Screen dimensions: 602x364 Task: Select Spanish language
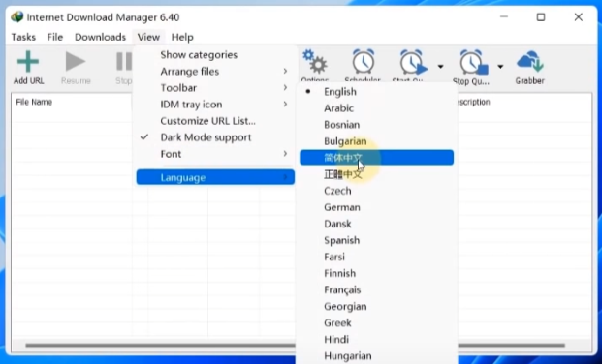point(376,240)
